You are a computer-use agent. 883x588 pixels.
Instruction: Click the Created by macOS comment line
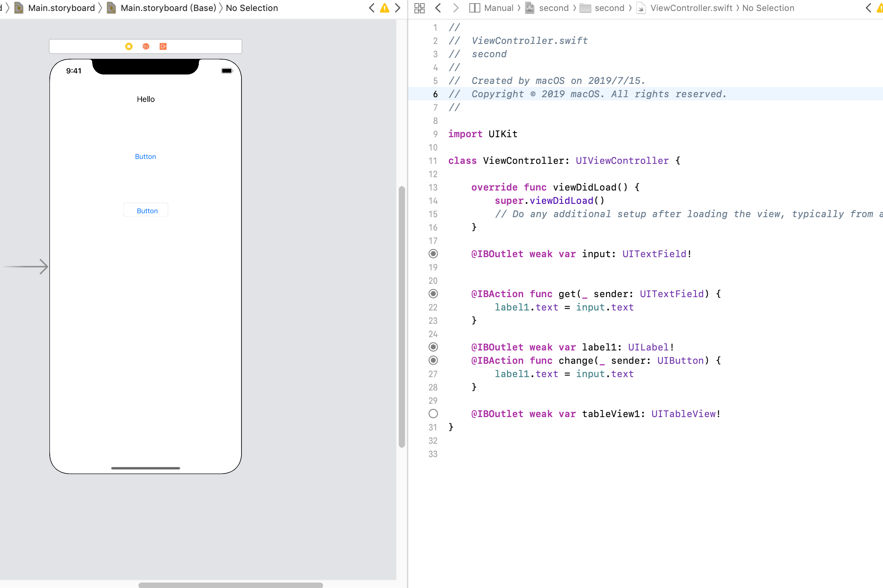[x=547, y=81]
